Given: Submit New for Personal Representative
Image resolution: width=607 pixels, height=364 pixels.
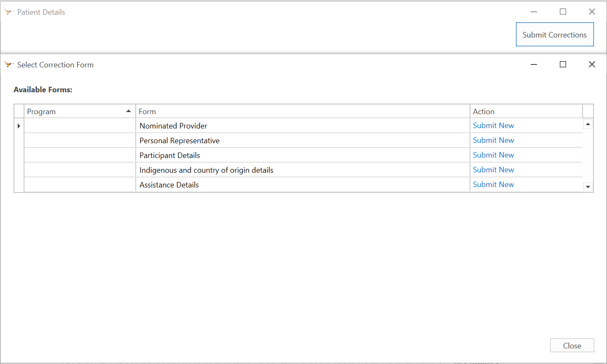Looking at the screenshot, I should tap(493, 140).
